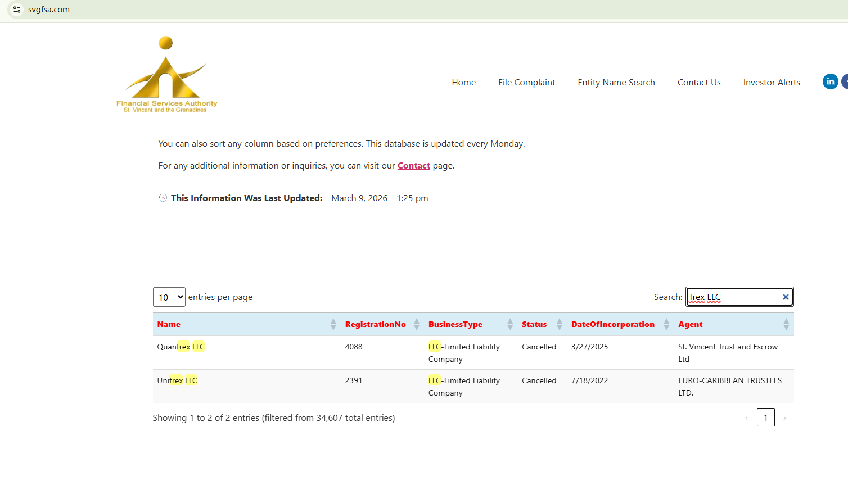Open the Investor Alerts page
The image size is (848, 504).
point(771,83)
